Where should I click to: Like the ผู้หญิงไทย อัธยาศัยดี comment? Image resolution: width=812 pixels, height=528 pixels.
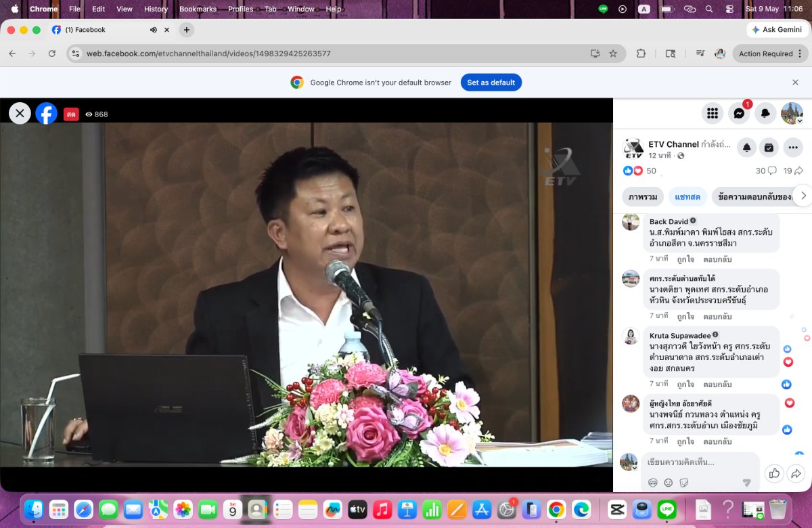coord(685,441)
